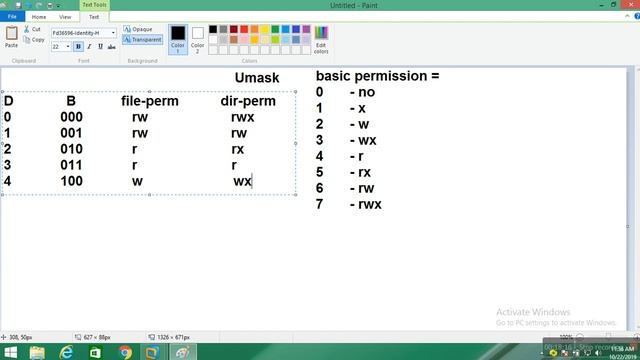The width and height of the screenshot is (640, 360).
Task: Click bottom-center handle of the text box
Action: (149, 195)
